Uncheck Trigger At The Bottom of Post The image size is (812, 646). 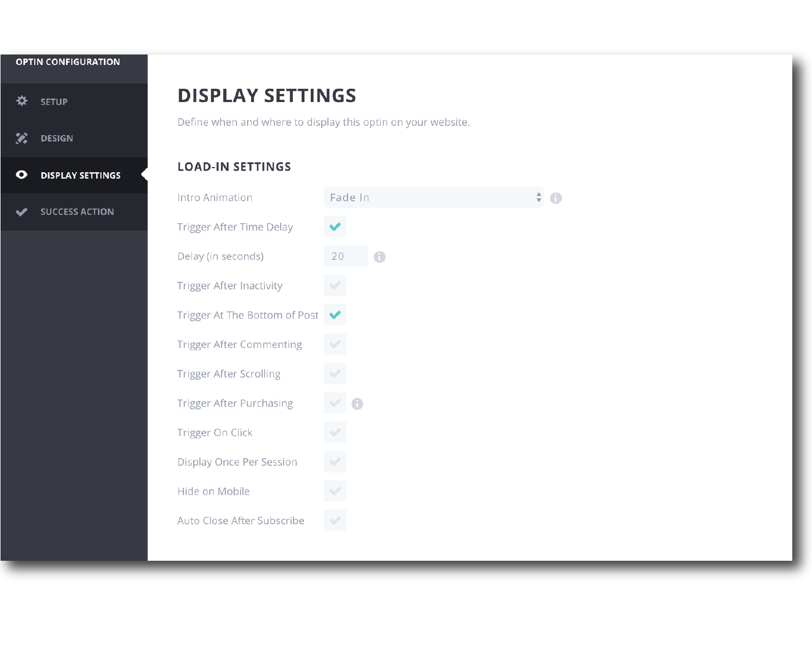tap(335, 315)
